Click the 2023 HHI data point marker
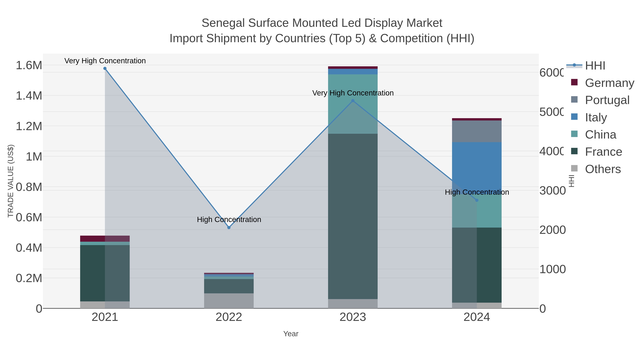 tap(353, 101)
